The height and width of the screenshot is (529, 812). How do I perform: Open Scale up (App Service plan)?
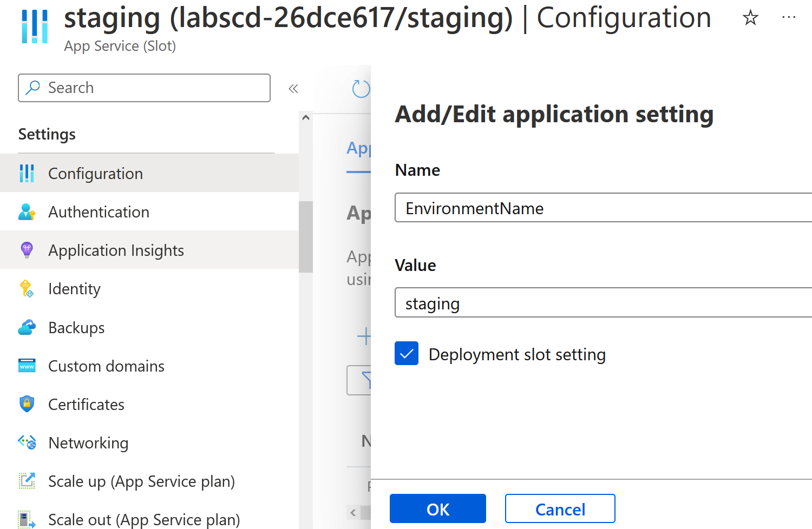141,481
